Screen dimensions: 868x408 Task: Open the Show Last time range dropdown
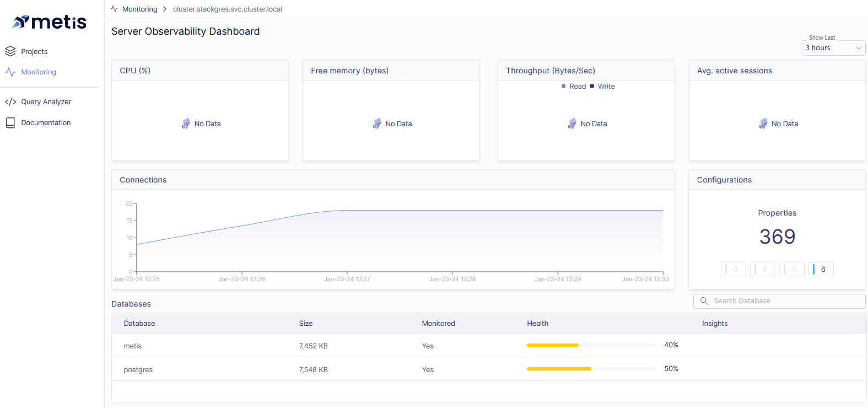coord(833,48)
